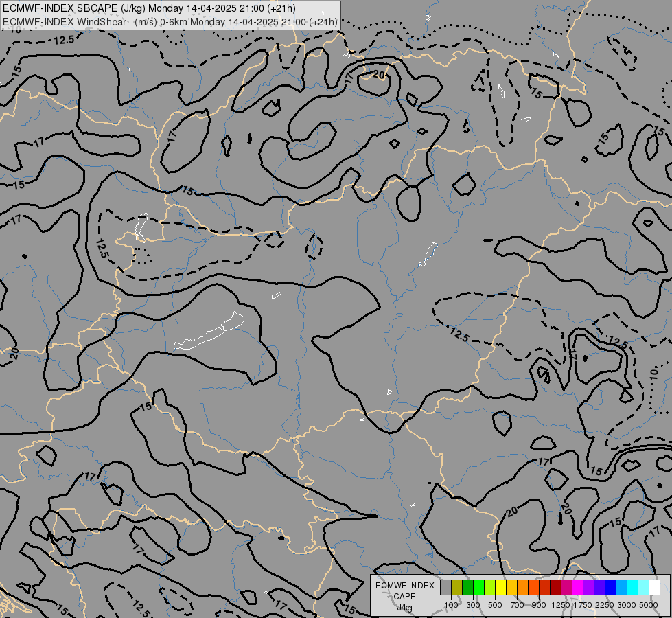Select the brick red swatch after the 900 tick
Image resolution: width=672 pixels, height=618 pixels.
[545, 587]
